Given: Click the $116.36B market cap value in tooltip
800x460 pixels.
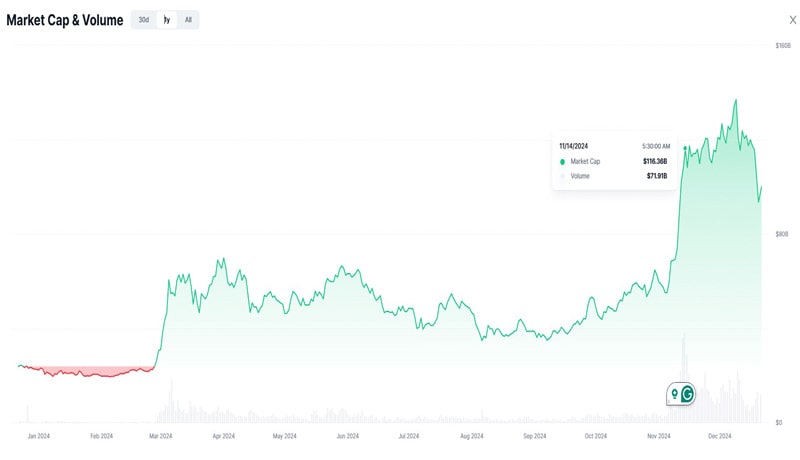Looking at the screenshot, I should point(655,161).
